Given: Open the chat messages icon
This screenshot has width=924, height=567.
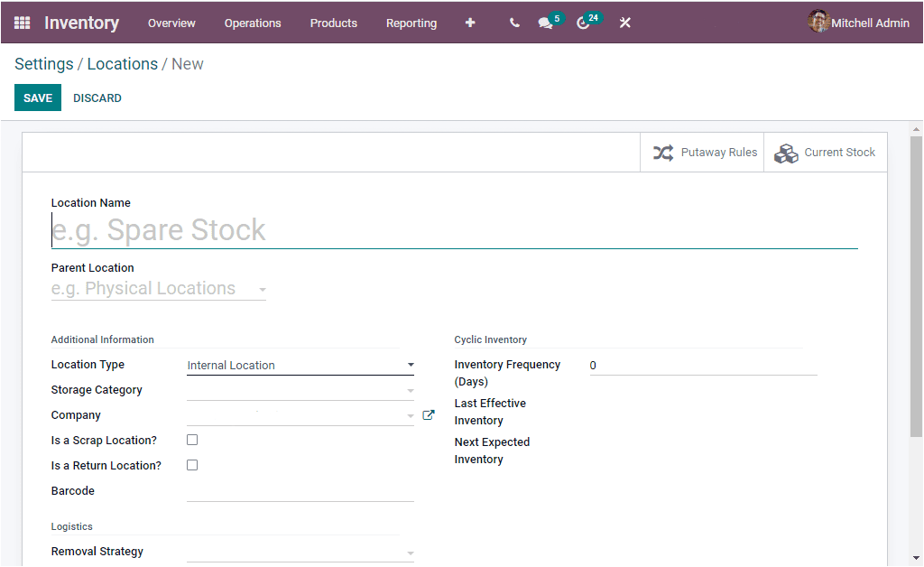Looking at the screenshot, I should 546,23.
